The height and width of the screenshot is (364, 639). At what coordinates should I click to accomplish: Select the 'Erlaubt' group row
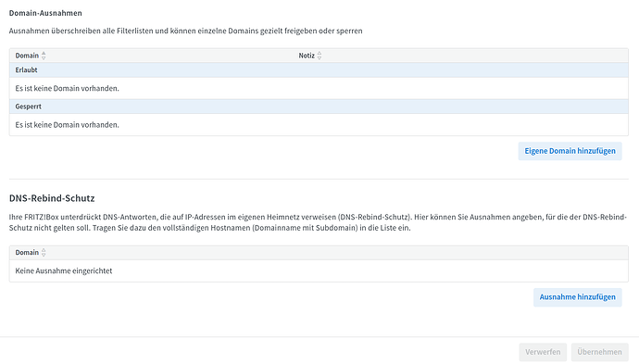pos(319,70)
